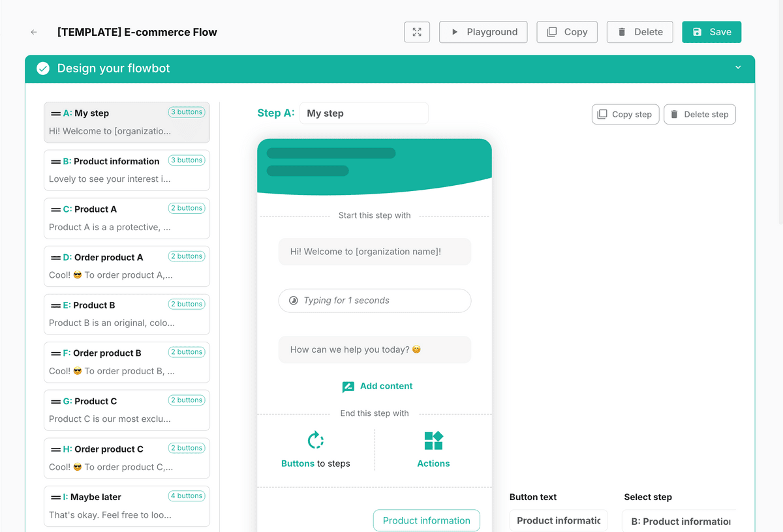783x532 pixels.
Task: Click the drag handle icon of step C
Action: [x=56, y=209]
